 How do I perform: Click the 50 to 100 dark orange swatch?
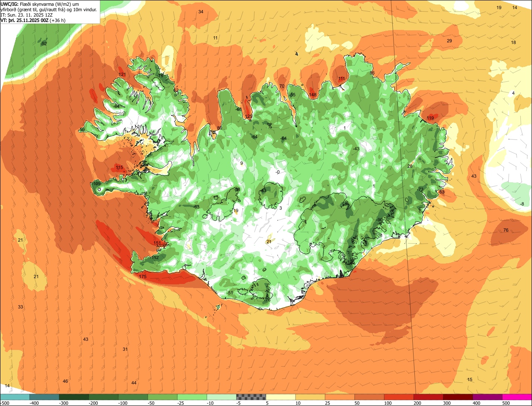click(x=369, y=397)
